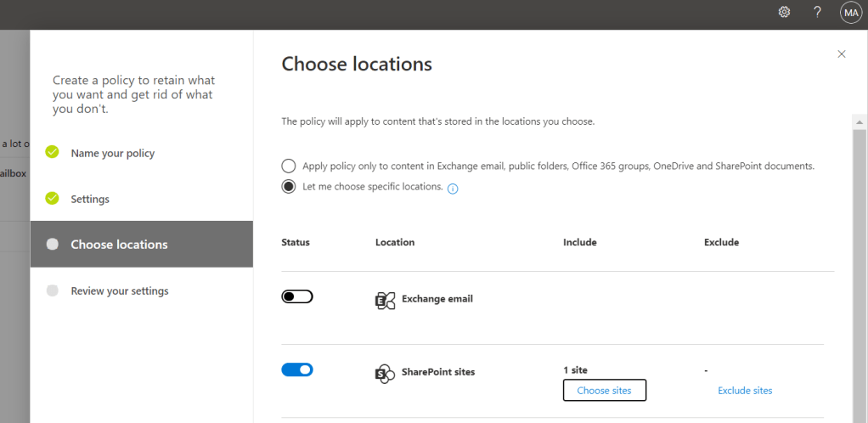Image resolution: width=868 pixels, height=423 pixels.
Task: Close the Choose locations panel
Action: (x=842, y=54)
